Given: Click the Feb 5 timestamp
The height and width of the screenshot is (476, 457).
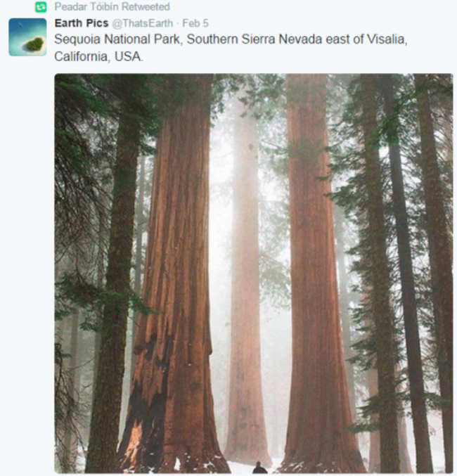Looking at the screenshot, I should point(195,23).
